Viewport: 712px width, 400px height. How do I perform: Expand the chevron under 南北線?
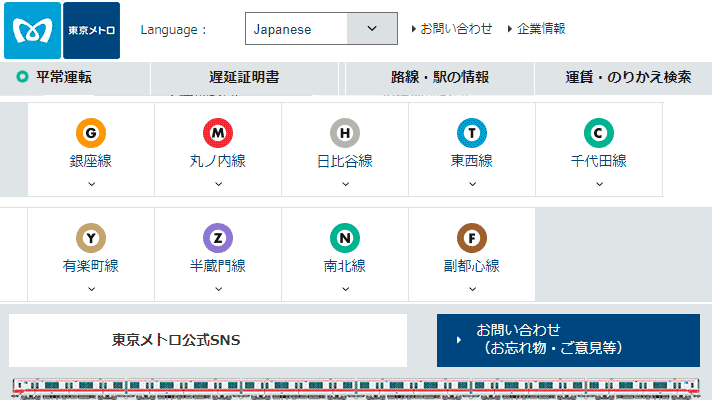tap(346, 289)
